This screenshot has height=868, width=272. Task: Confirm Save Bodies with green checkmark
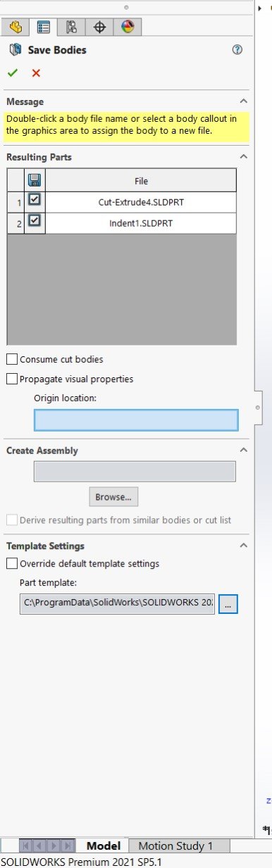click(13, 73)
